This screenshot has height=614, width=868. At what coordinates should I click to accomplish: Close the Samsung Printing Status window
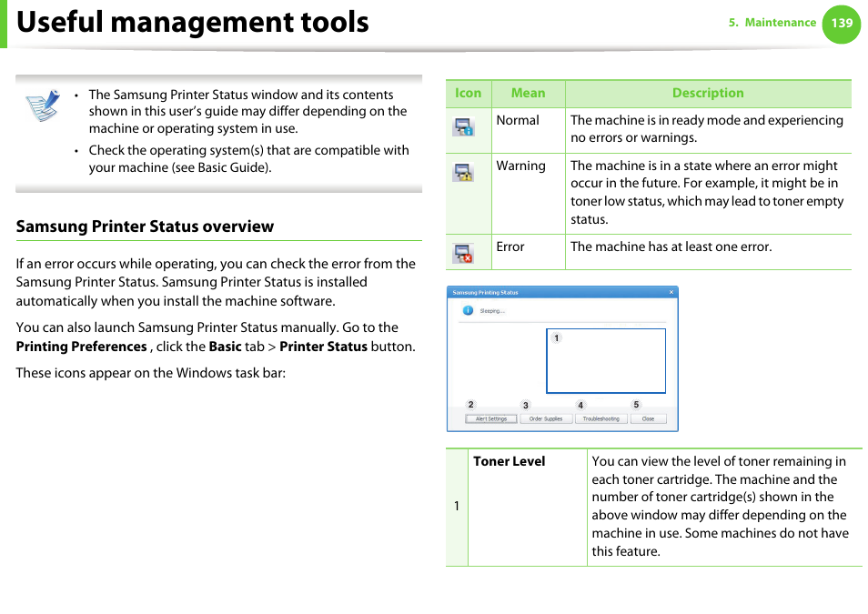tap(671, 292)
